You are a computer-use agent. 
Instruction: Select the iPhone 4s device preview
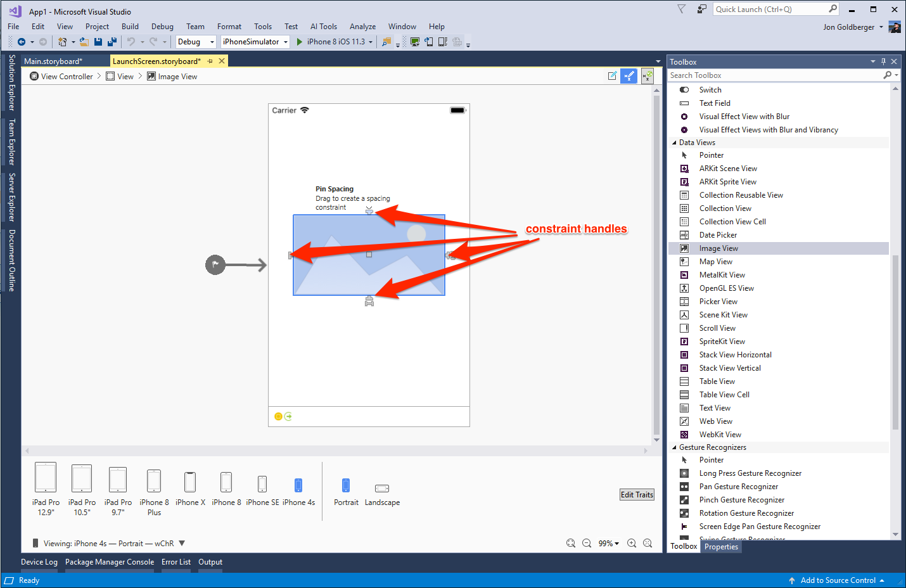tap(298, 492)
